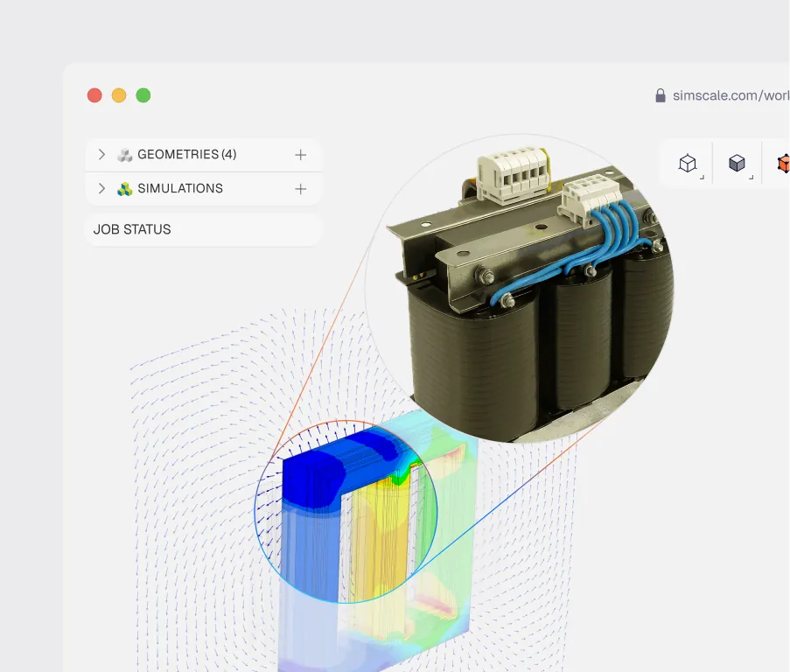
Task: Add a new simulation with plus
Action: click(301, 189)
